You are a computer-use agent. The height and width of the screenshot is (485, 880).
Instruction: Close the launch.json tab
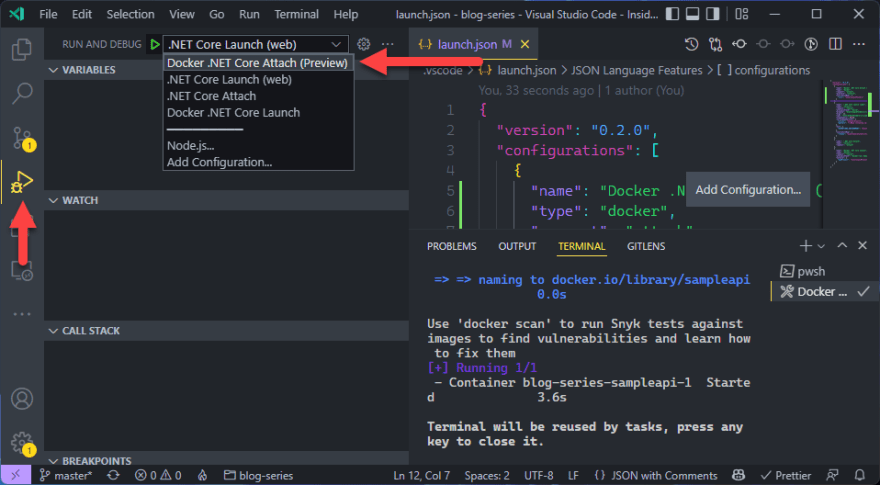(525, 44)
